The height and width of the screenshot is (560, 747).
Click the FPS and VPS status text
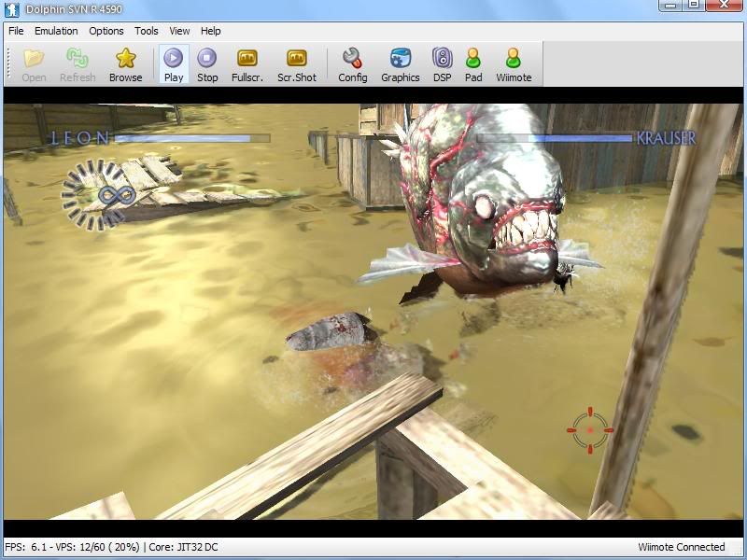click(72, 547)
